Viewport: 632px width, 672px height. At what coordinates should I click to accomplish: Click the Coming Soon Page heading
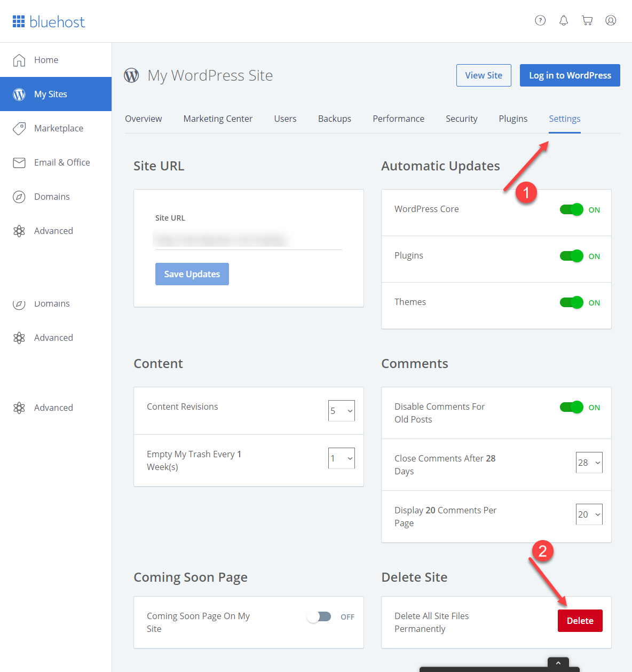pos(191,577)
